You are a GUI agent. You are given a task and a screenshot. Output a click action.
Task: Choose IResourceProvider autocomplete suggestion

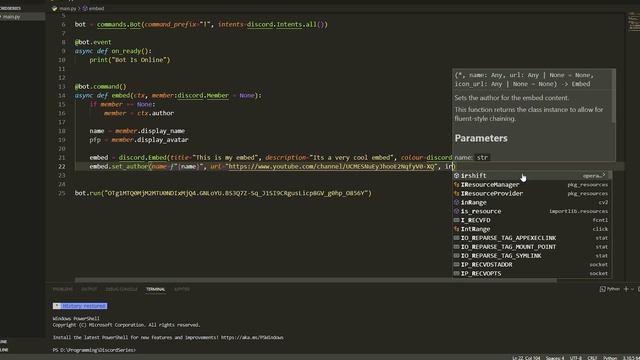pos(532,193)
